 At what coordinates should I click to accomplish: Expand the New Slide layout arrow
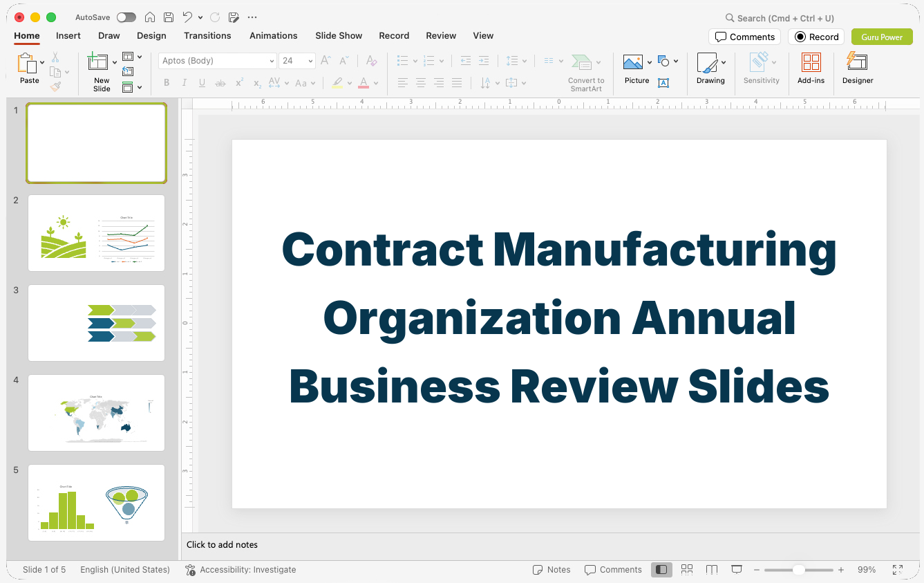[x=115, y=62]
